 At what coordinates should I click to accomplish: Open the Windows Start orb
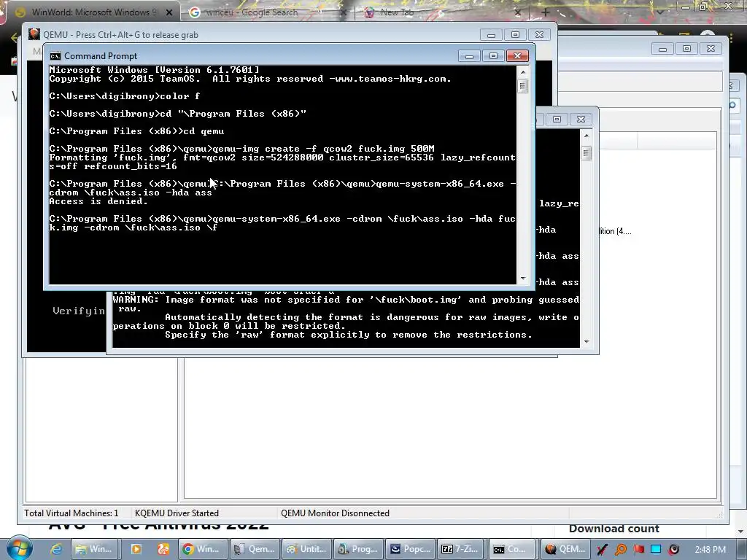tap(19, 548)
